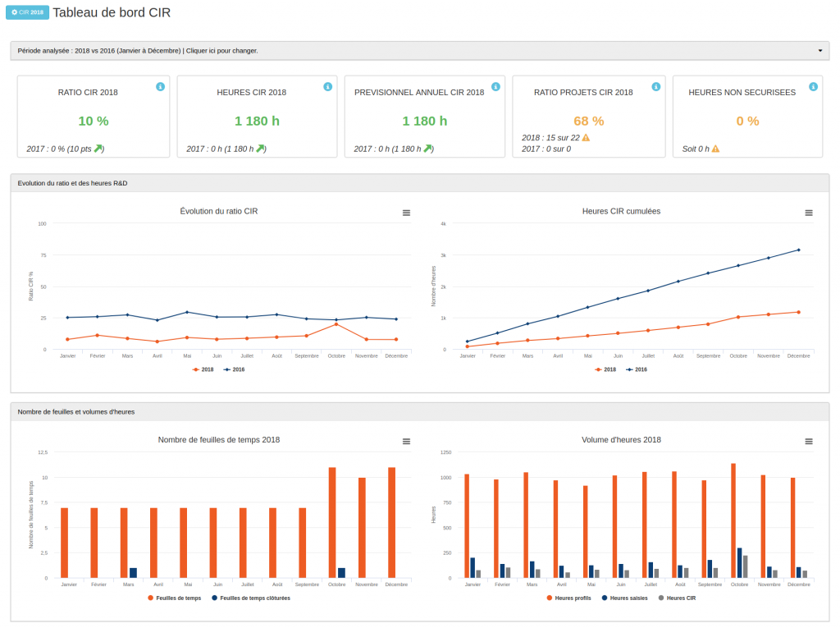Screen dimensions: 840x628
Task: Click info icon on RATIO PROJETS CIR card
Action: [x=655, y=87]
